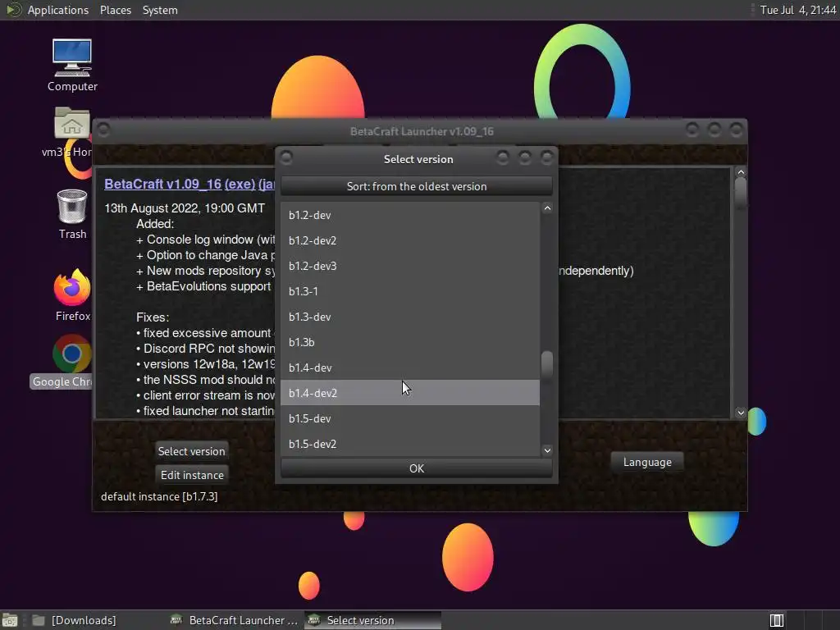Click the MATE logo icon beside Applications
The height and width of the screenshot is (630, 840).
tap(13, 10)
